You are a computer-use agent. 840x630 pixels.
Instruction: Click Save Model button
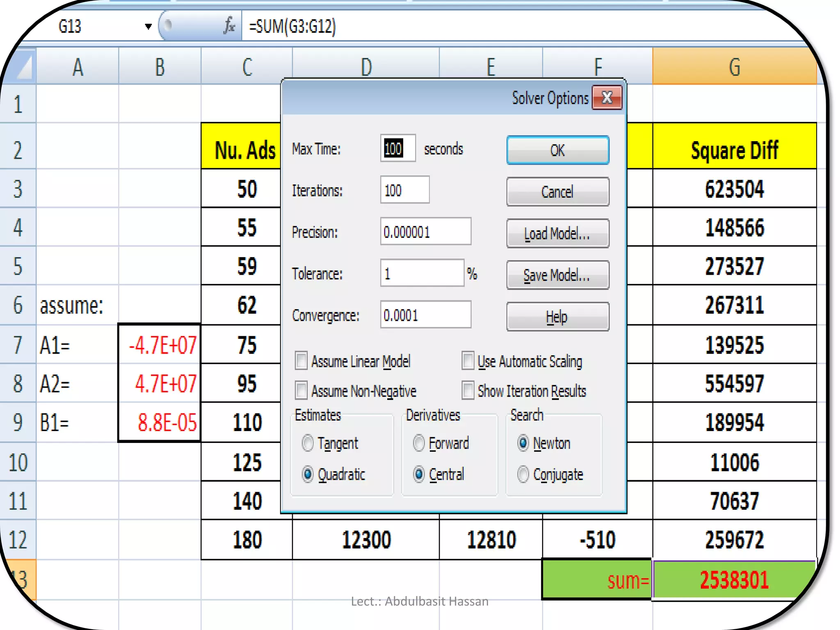[x=557, y=275]
